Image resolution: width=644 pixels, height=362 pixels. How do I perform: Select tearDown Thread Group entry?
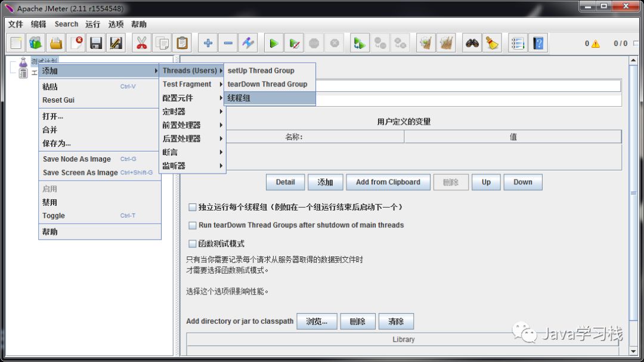pyautogui.click(x=270, y=84)
